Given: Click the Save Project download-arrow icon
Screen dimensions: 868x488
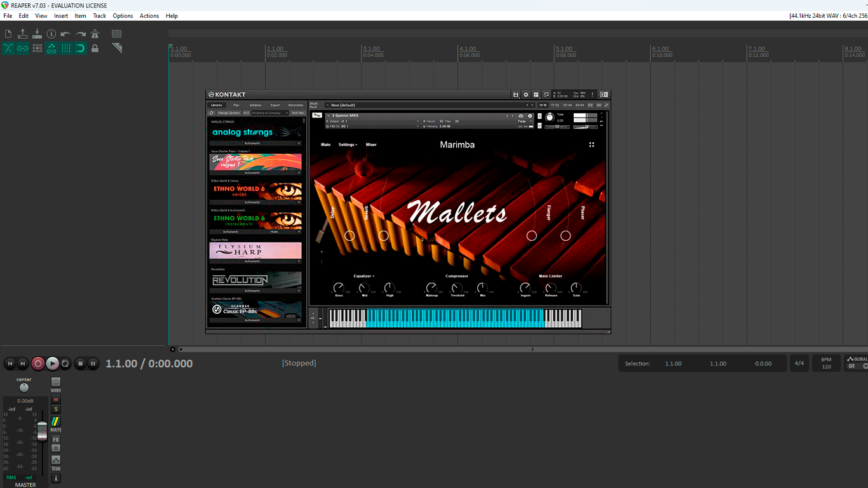Looking at the screenshot, I should tap(37, 34).
